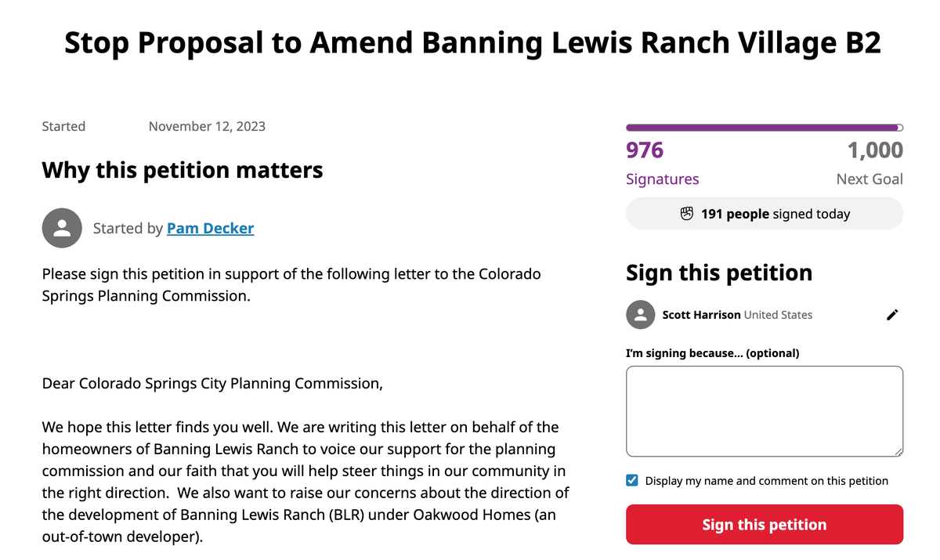
Task: Click the resize handle of comment box
Action: [x=898, y=451]
